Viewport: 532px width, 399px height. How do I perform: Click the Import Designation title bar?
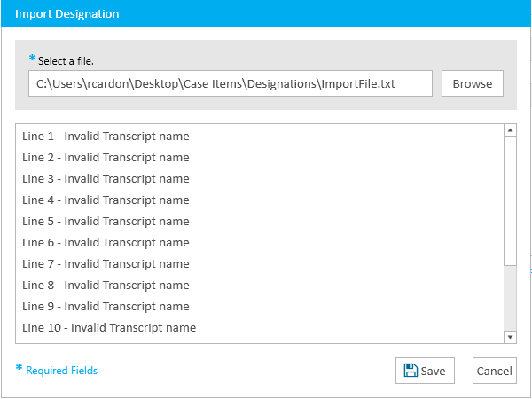(x=266, y=13)
